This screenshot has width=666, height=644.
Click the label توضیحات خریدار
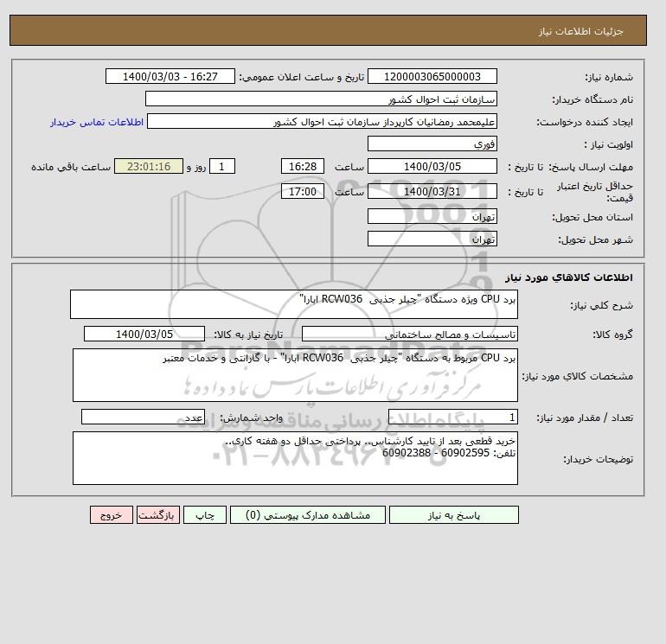[598, 459]
